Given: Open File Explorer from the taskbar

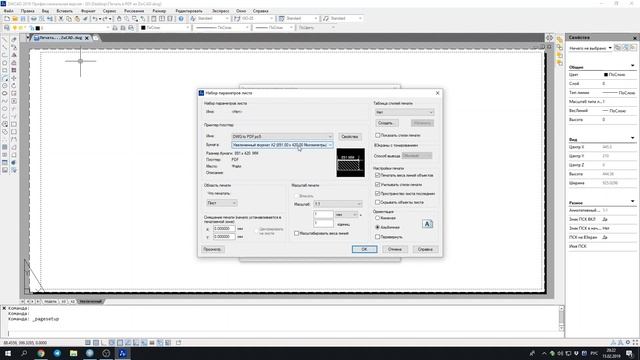Looking at the screenshot, I should (73, 353).
